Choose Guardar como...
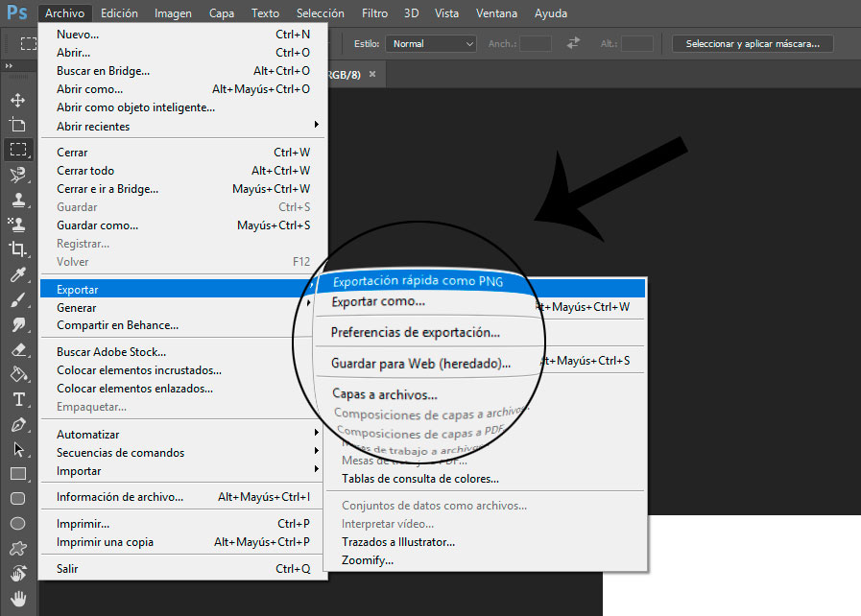This screenshot has height=616, width=861. [182, 225]
